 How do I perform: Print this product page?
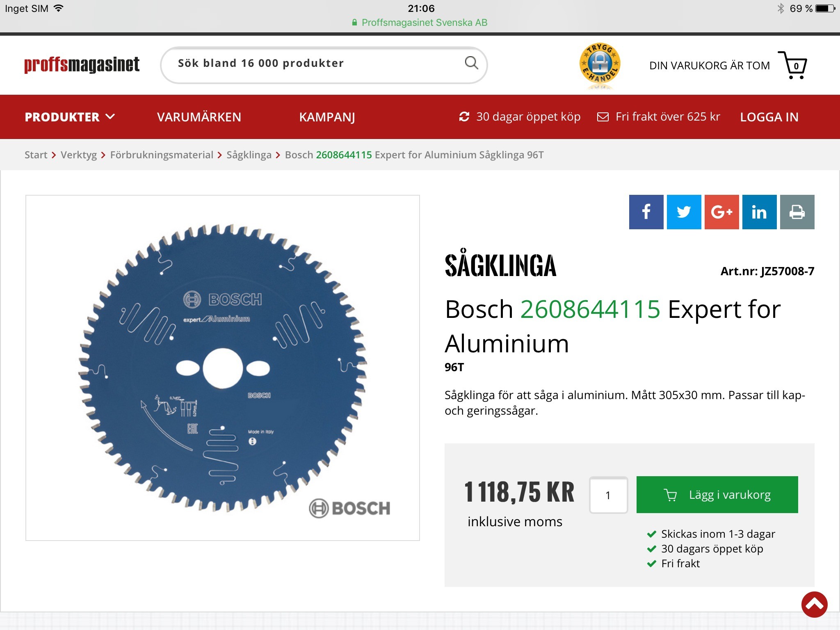(797, 212)
